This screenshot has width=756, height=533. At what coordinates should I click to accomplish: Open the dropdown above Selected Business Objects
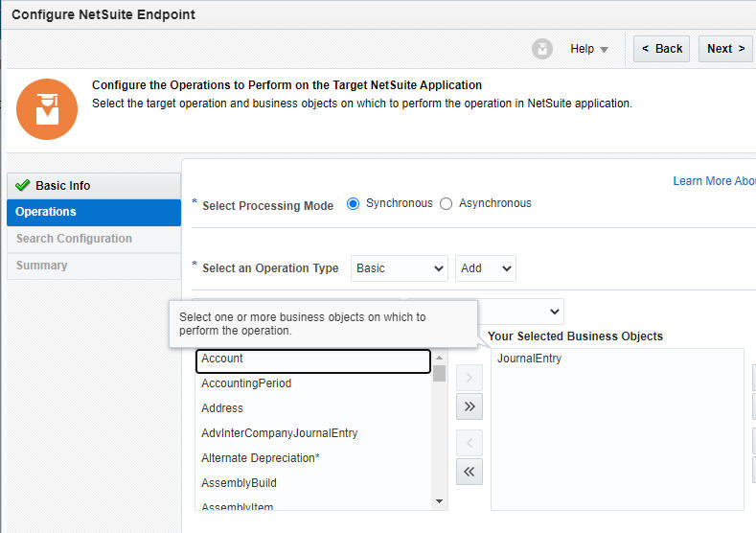(x=520, y=312)
